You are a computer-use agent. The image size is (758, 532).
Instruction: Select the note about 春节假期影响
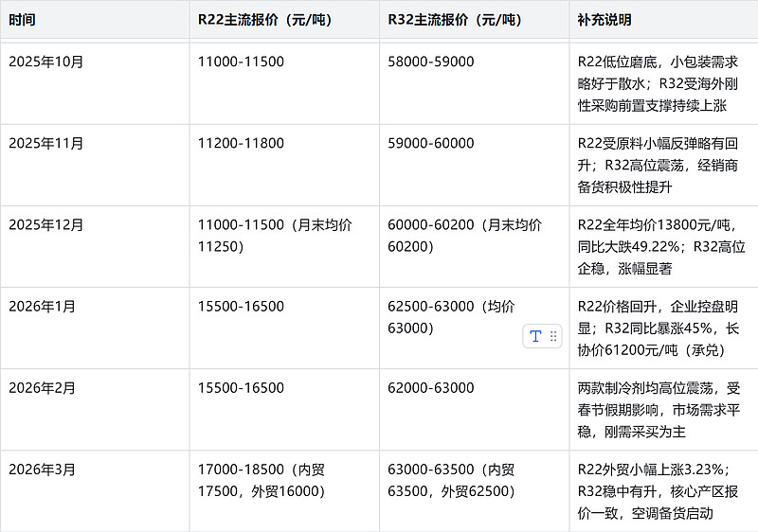[659, 409]
